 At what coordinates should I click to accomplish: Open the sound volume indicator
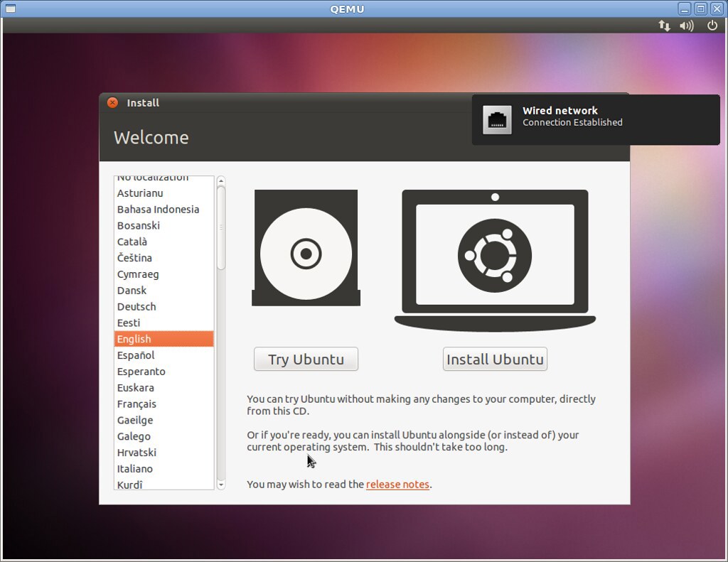coord(687,26)
